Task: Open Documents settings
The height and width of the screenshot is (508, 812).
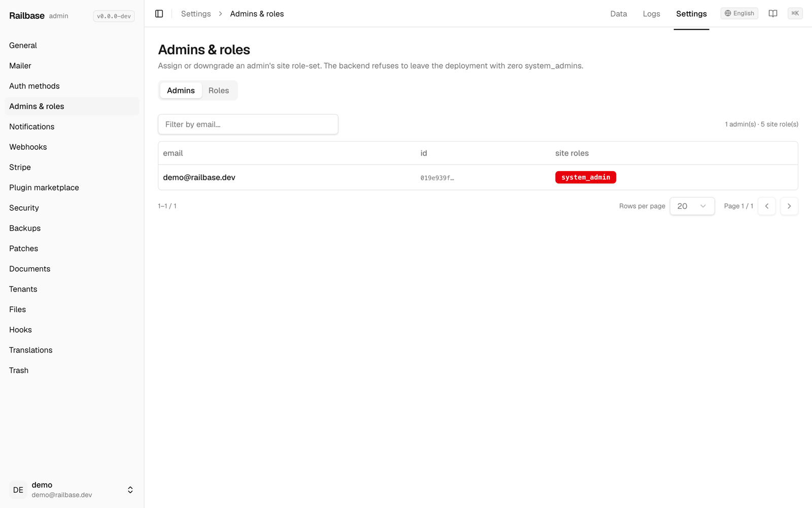Action: [72, 269]
